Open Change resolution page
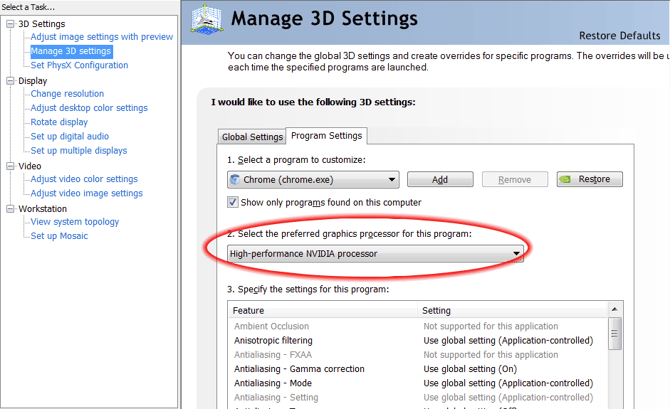 [67, 94]
